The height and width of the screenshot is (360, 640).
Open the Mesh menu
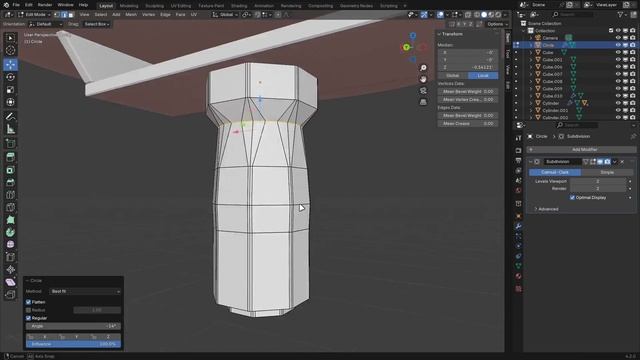pos(131,15)
